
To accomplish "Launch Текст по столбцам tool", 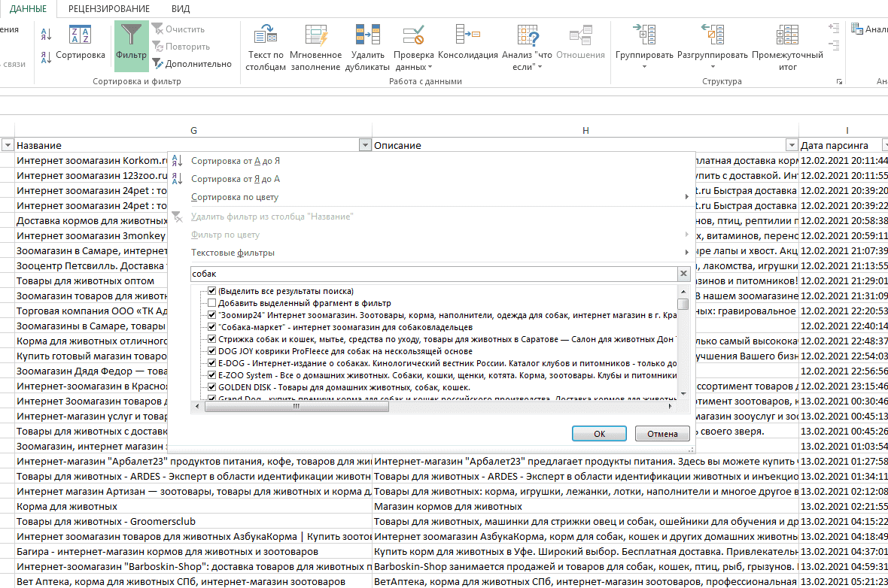I will pyautogui.click(x=266, y=47).
